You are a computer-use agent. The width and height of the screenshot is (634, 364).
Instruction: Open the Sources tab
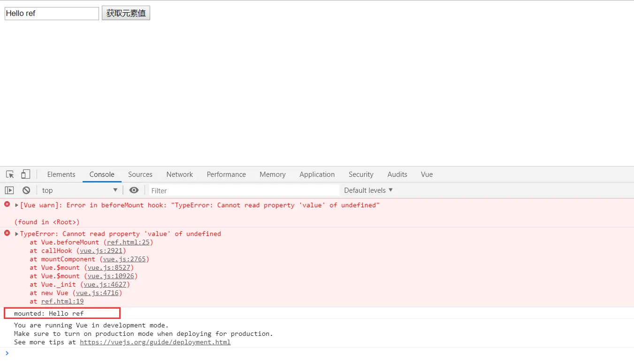pos(140,174)
